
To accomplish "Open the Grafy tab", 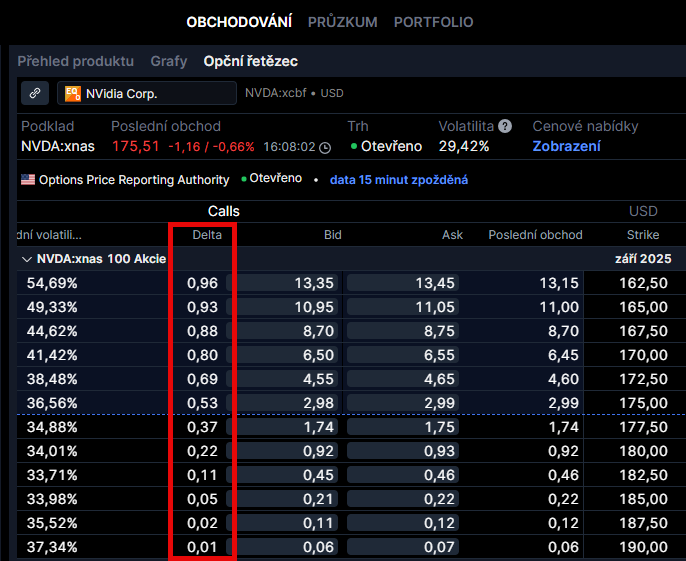I will [x=169, y=61].
